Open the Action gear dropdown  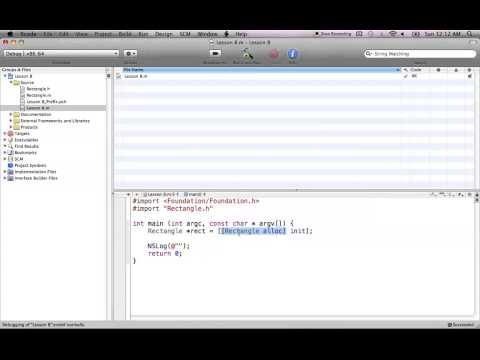(130, 53)
